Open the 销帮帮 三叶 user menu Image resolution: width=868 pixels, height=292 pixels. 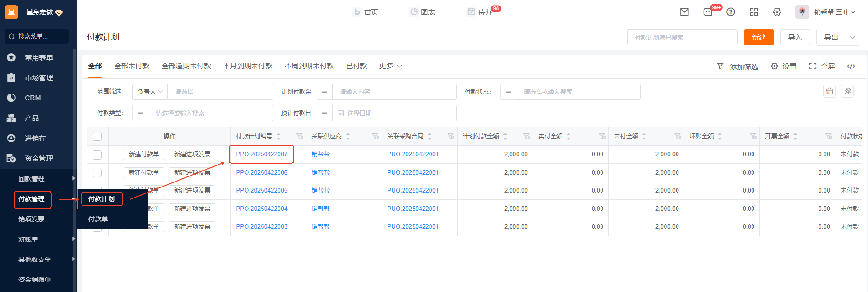835,12
